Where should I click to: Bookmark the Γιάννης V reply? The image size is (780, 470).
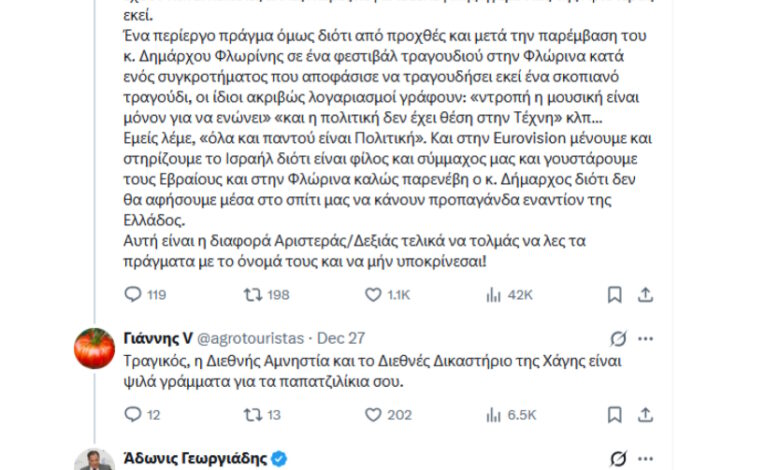[x=615, y=414]
